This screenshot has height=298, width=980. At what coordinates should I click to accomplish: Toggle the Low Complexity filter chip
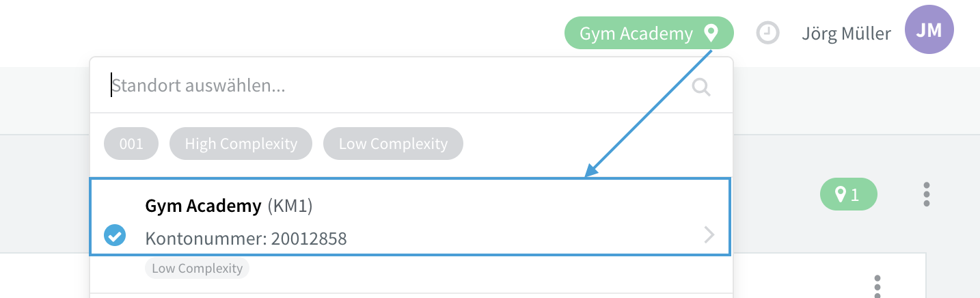point(393,144)
